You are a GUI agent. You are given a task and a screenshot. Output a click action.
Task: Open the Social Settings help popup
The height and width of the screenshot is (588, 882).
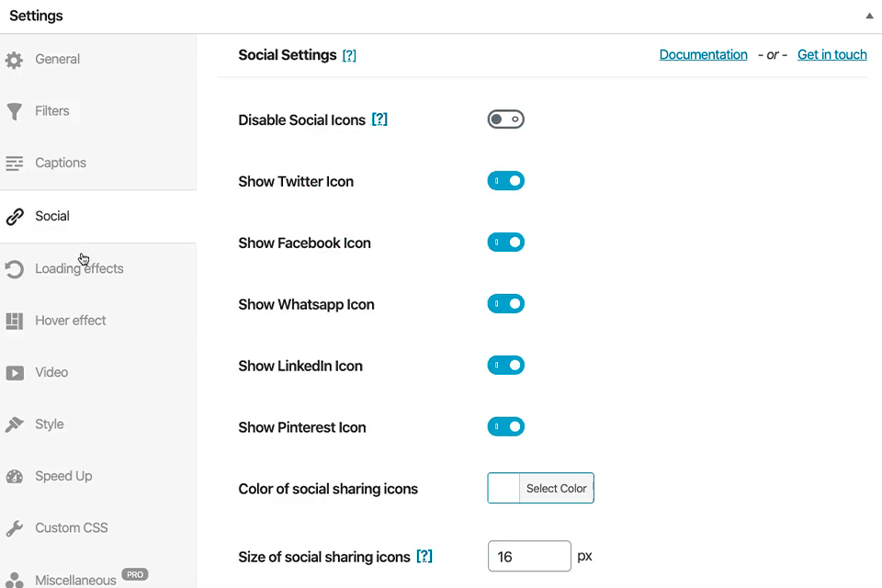coord(349,54)
